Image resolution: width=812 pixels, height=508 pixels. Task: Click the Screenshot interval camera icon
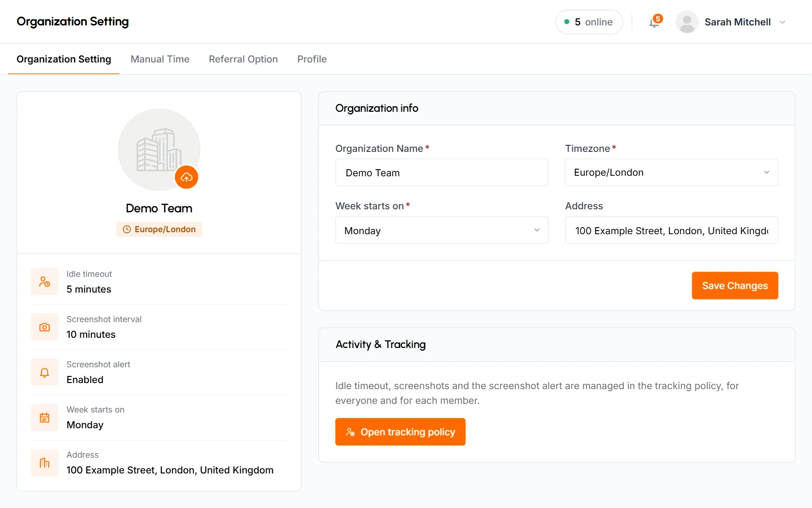pyautogui.click(x=45, y=327)
